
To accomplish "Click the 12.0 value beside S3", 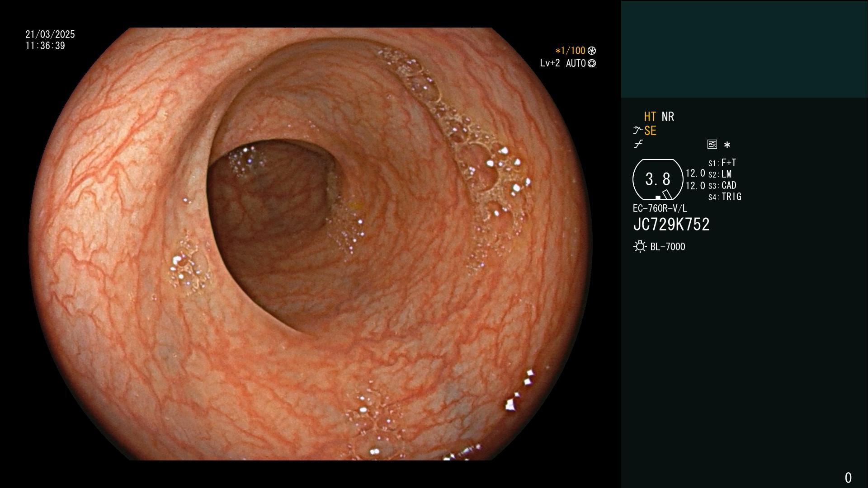I will 695,185.
